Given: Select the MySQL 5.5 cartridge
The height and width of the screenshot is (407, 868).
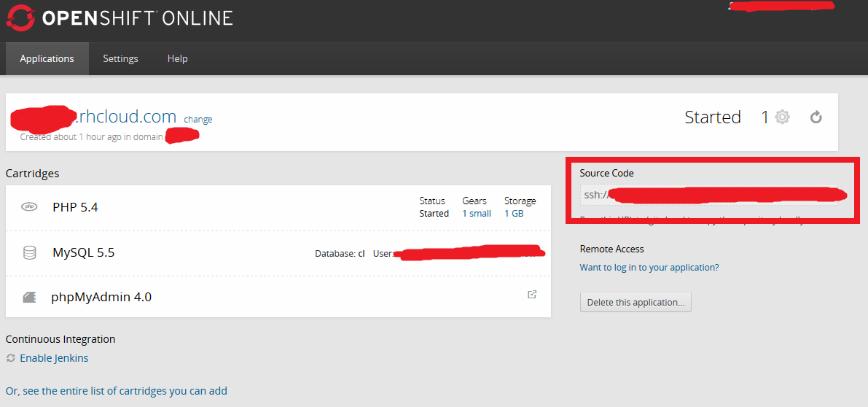Looking at the screenshot, I should [x=84, y=253].
